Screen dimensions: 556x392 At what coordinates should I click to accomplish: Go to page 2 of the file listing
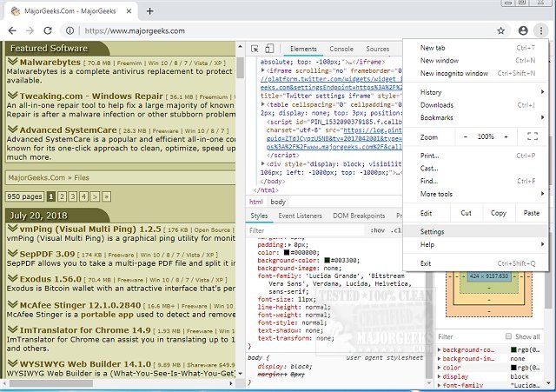[x=63, y=197]
